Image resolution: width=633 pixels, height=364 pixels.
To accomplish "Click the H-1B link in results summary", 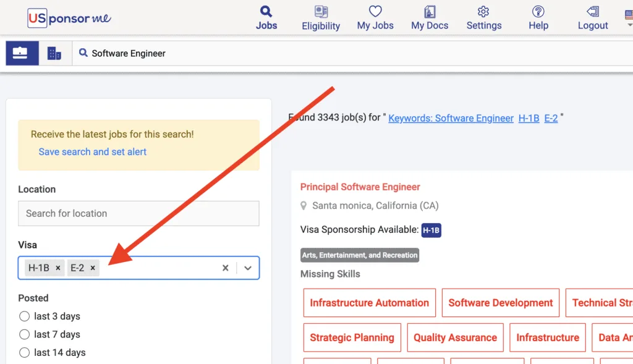I will tap(529, 118).
